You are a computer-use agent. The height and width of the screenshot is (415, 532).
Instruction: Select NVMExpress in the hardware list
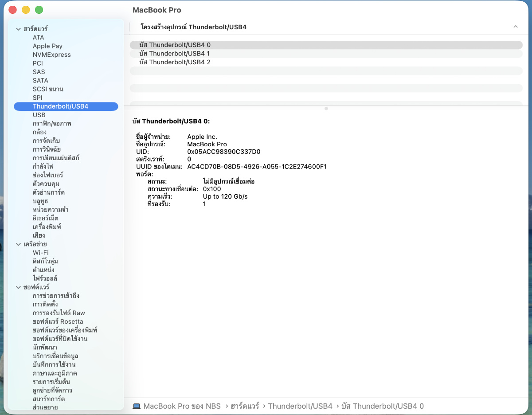[51, 55]
